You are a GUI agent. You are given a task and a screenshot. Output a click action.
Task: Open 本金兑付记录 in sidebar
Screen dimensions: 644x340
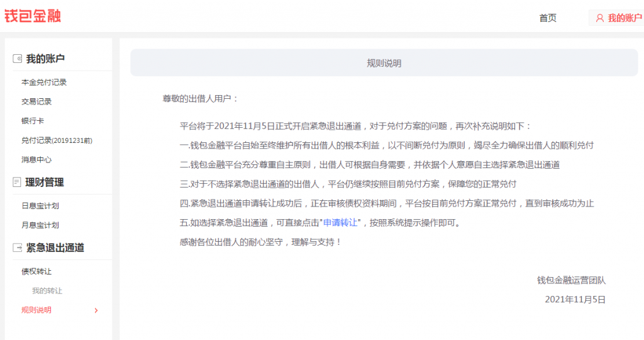[44, 82]
